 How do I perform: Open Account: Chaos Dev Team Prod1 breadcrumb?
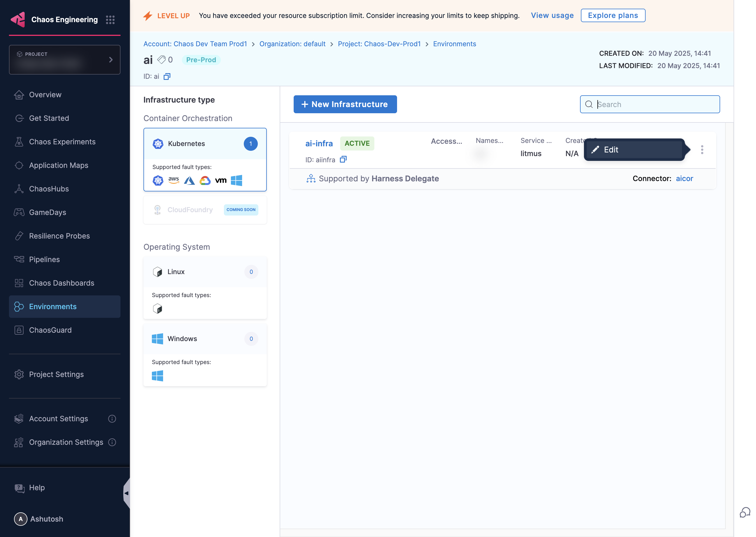click(195, 44)
